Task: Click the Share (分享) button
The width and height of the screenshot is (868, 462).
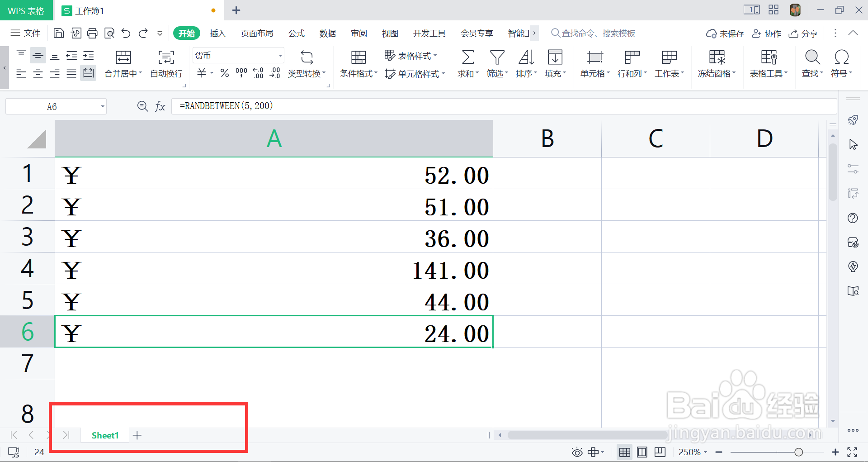Action: (x=803, y=33)
